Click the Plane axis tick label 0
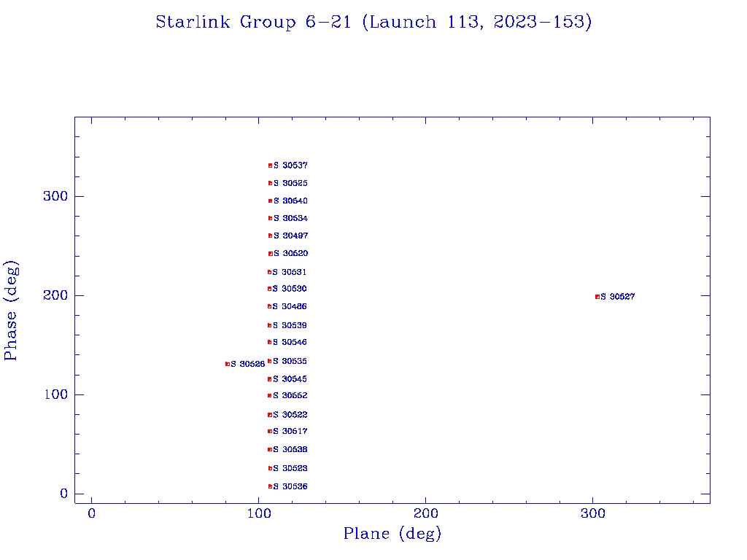The height and width of the screenshot is (560, 747). [x=91, y=514]
